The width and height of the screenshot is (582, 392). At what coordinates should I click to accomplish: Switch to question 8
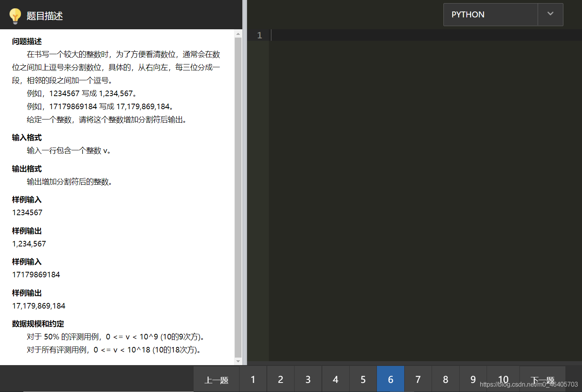[446, 380]
